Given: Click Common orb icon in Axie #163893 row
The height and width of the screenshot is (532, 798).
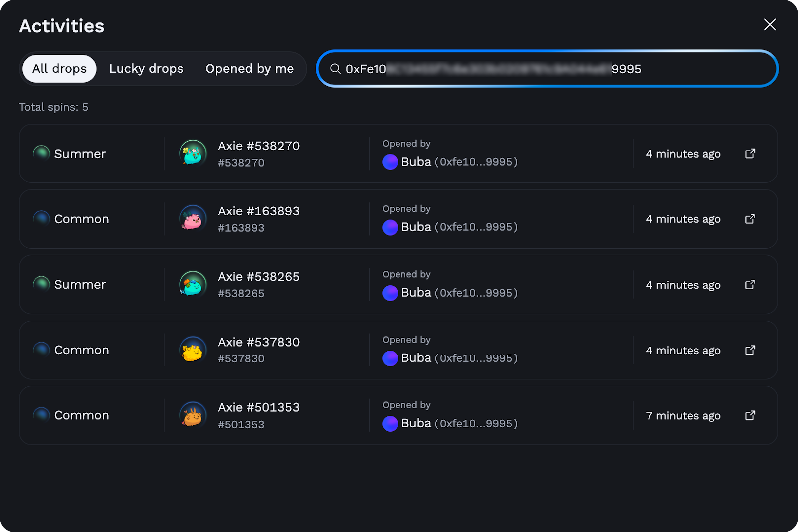Looking at the screenshot, I should click(x=41, y=218).
